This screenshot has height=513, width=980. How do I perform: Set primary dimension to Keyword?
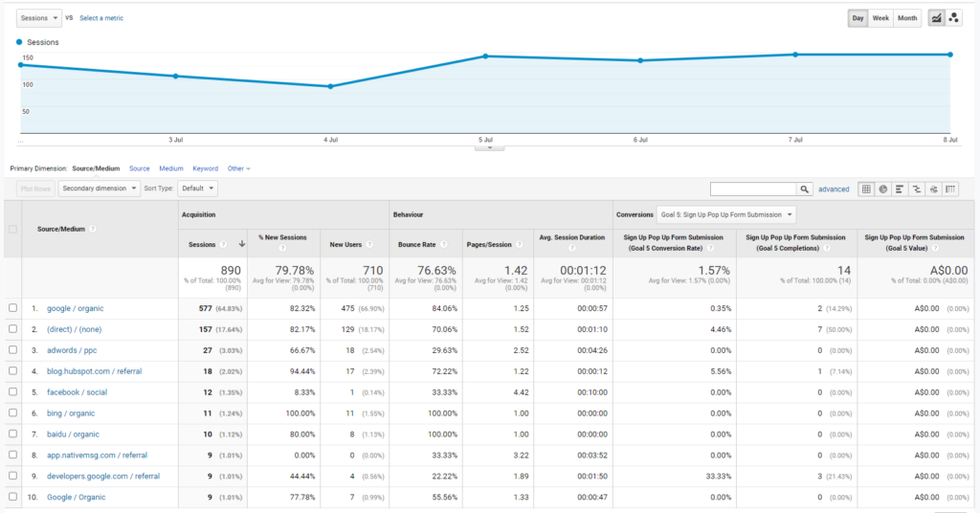point(206,168)
